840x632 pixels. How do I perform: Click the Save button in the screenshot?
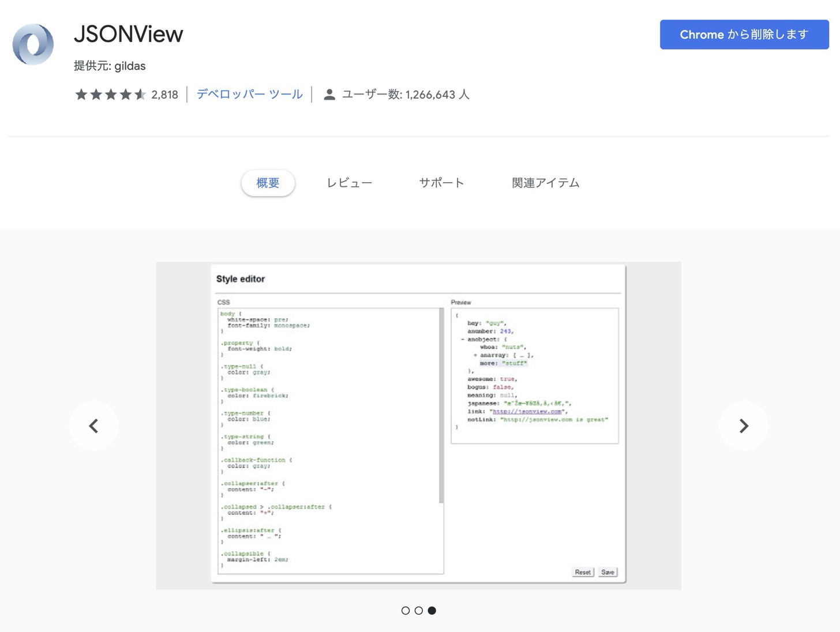click(607, 572)
